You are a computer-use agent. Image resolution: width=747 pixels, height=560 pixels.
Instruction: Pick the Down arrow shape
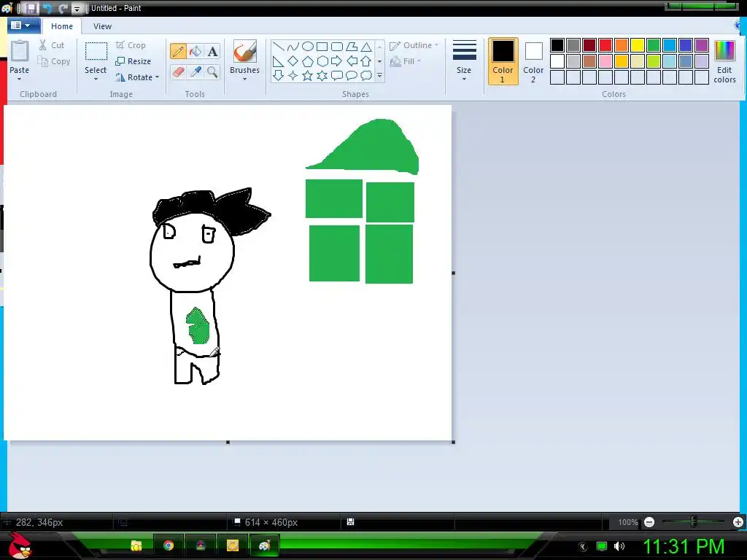point(278,75)
